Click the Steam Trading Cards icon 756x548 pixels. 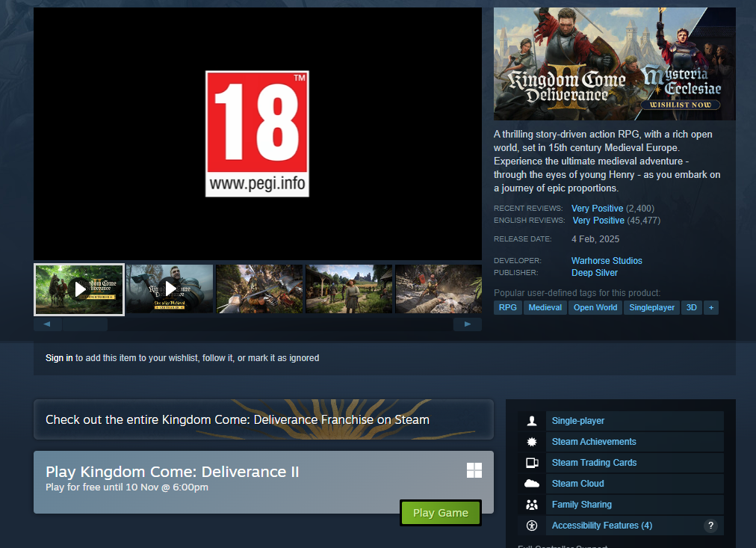532,463
